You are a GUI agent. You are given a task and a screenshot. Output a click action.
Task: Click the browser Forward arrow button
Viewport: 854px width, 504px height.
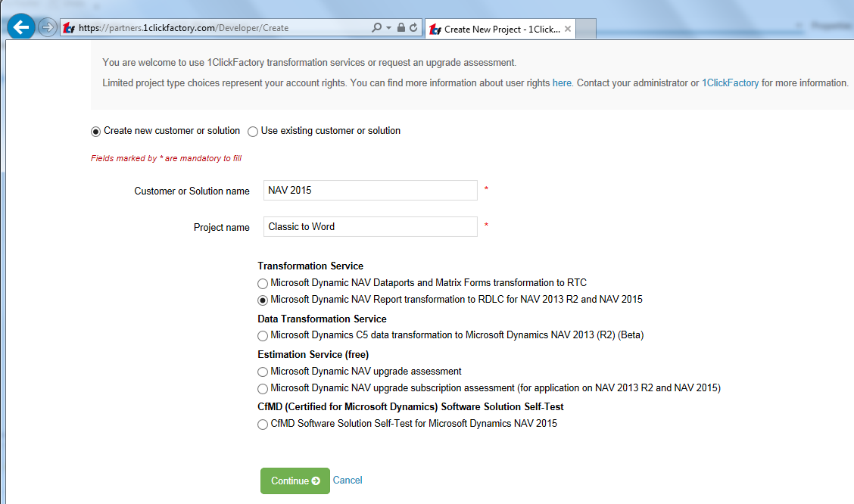pos(48,28)
